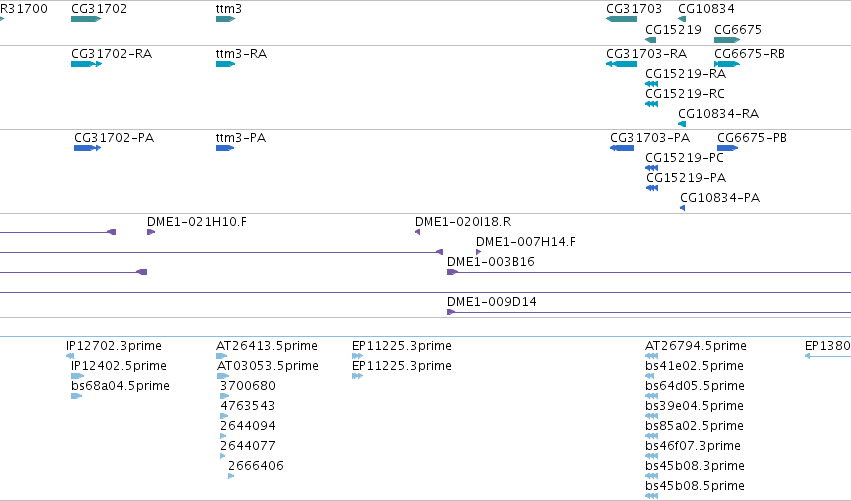Open the DME1-003B16 BAC clone label

[491, 262]
